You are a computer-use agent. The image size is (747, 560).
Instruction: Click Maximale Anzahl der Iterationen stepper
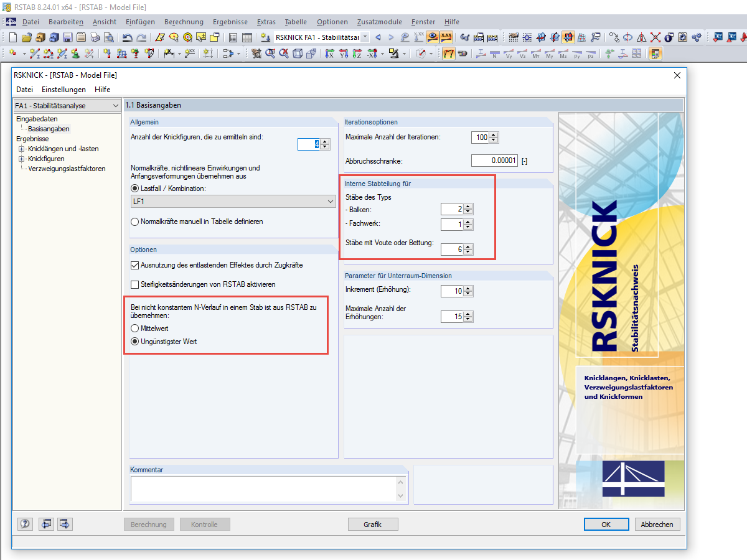pyautogui.click(x=494, y=138)
